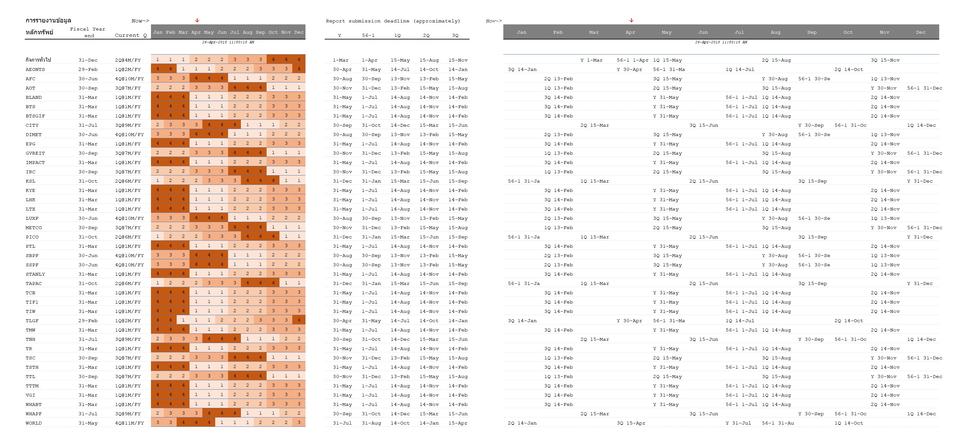
Task: Click the 'WORLD' ticker name
Action: point(33,423)
